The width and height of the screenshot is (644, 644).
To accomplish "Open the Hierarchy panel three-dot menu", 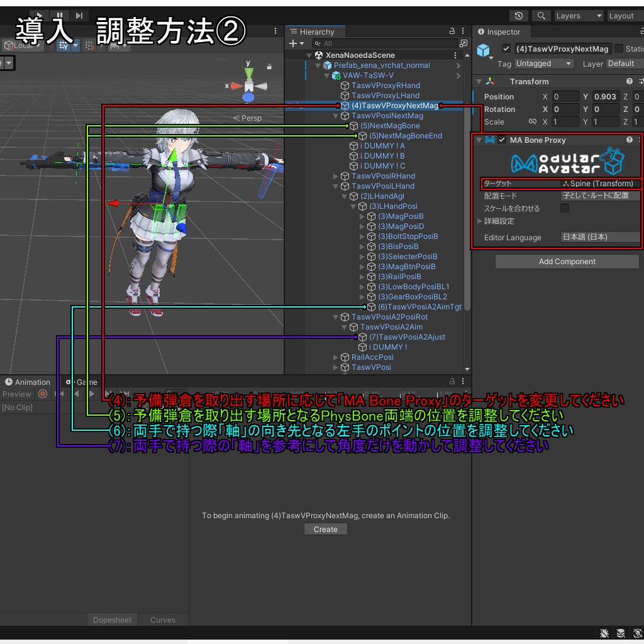I will click(463, 31).
